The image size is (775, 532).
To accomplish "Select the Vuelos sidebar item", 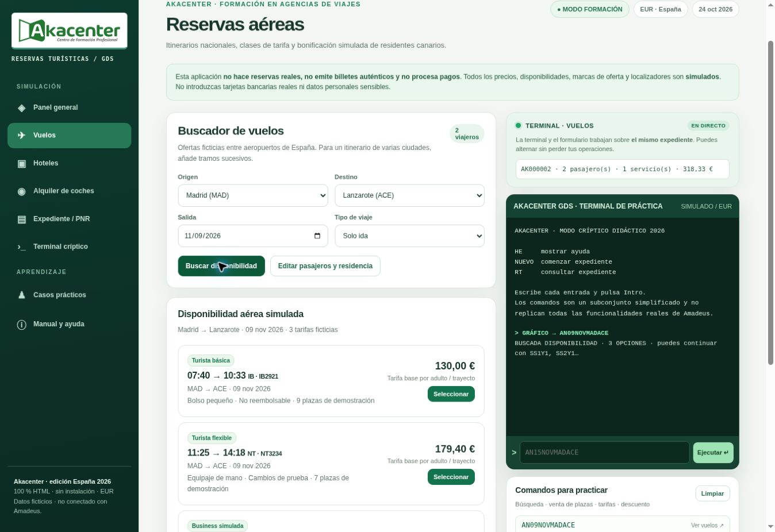I will tap(70, 136).
